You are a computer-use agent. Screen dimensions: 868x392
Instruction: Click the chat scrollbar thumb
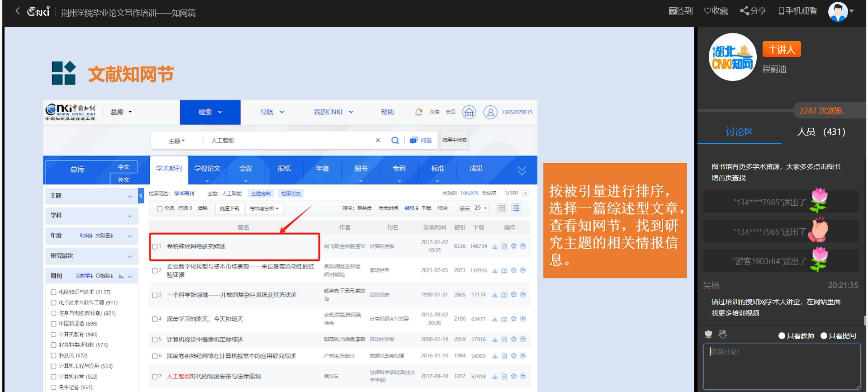coord(865,320)
